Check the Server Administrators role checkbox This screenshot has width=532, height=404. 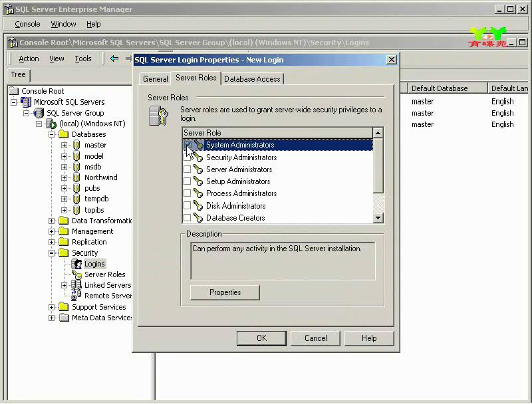[188, 169]
